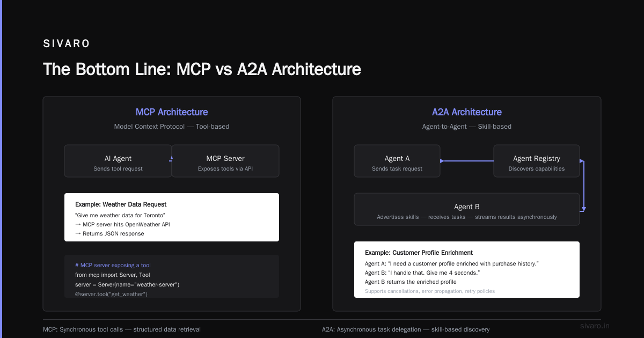The width and height of the screenshot is (644, 338).
Task: Click the MCP server code snippet block
Action: (172, 276)
